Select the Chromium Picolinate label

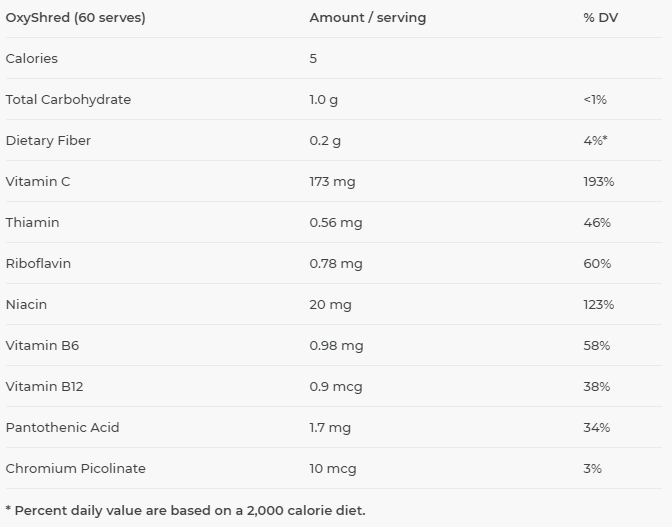[x=75, y=468]
